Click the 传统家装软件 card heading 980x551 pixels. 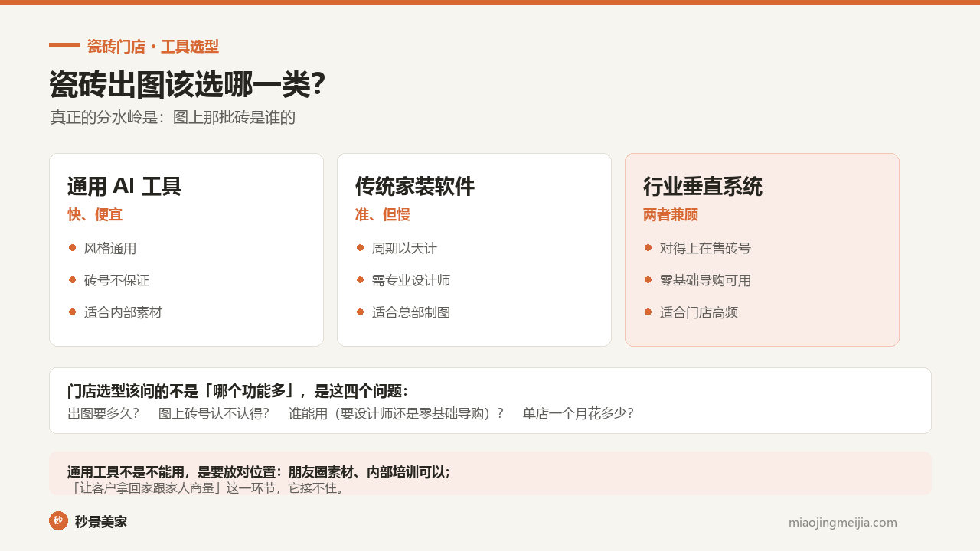pyautogui.click(x=415, y=187)
